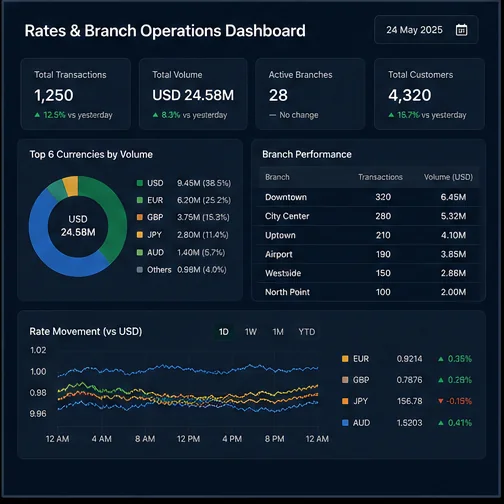Image resolution: width=504 pixels, height=504 pixels.
Task: Select the Downtown branch row
Action: (369, 197)
